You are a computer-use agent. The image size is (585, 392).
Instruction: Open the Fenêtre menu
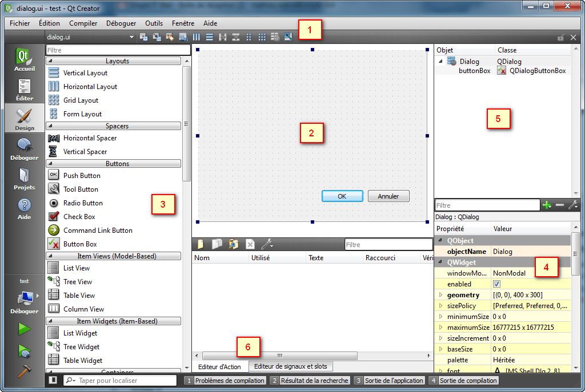[x=183, y=23]
